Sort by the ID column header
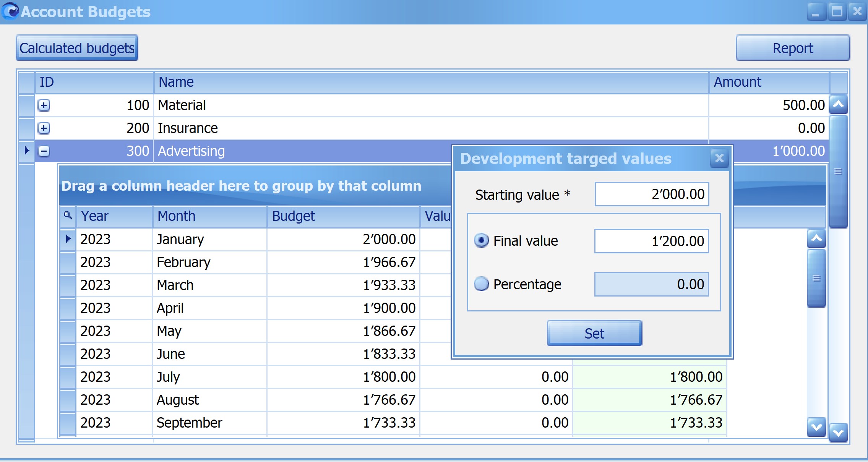Image resolution: width=868 pixels, height=462 pixels. click(94, 82)
